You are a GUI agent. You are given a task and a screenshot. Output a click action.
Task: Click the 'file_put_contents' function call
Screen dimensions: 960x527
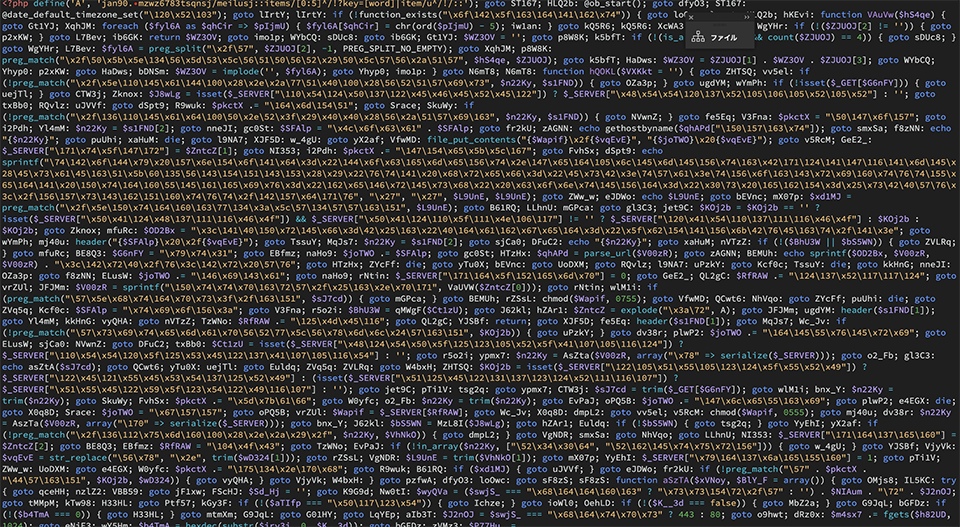[471, 140]
